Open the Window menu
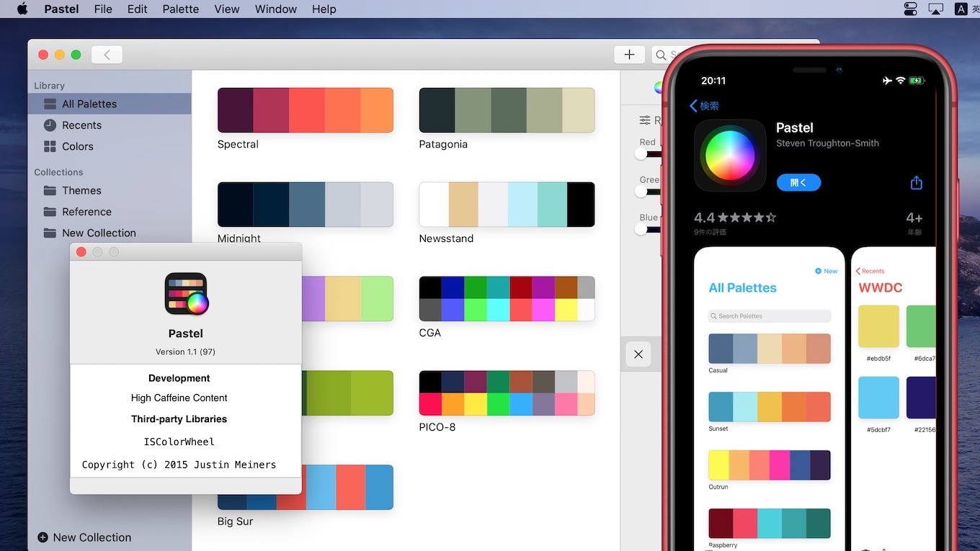Viewport: 980px width, 551px height. pos(276,9)
